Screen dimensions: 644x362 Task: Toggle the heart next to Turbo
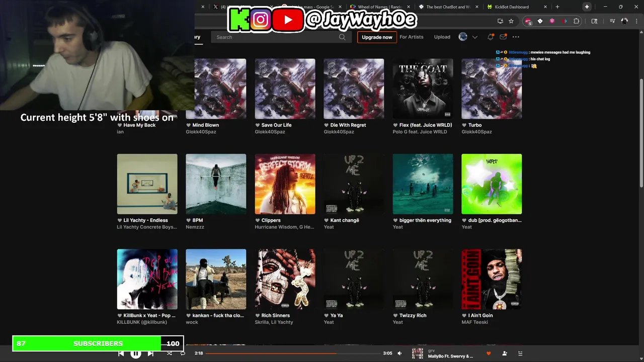464,125
